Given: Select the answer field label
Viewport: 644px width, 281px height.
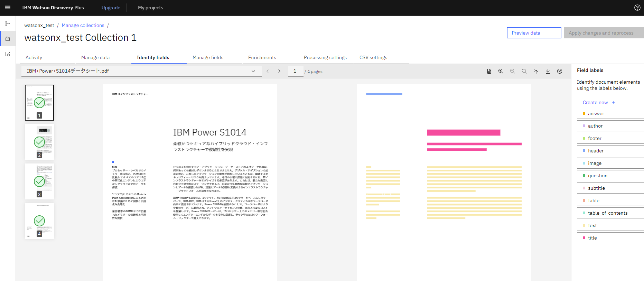Looking at the screenshot, I should click(x=610, y=113).
